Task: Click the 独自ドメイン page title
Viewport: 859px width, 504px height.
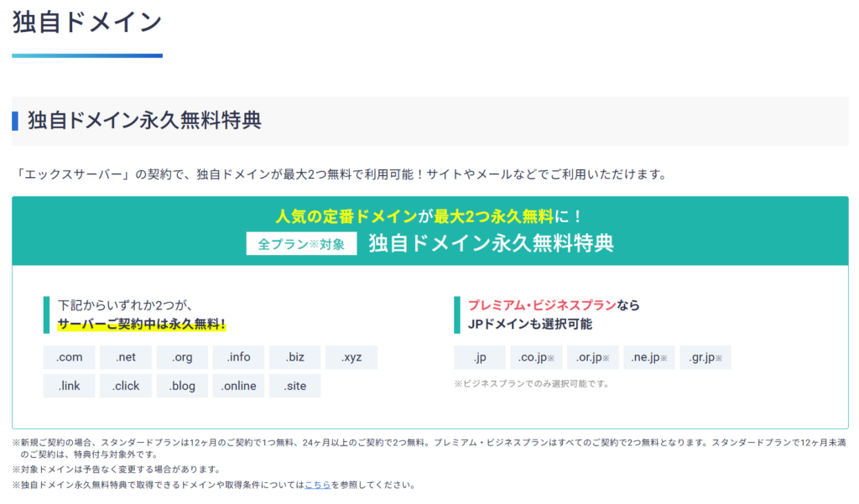Action: pos(87,23)
